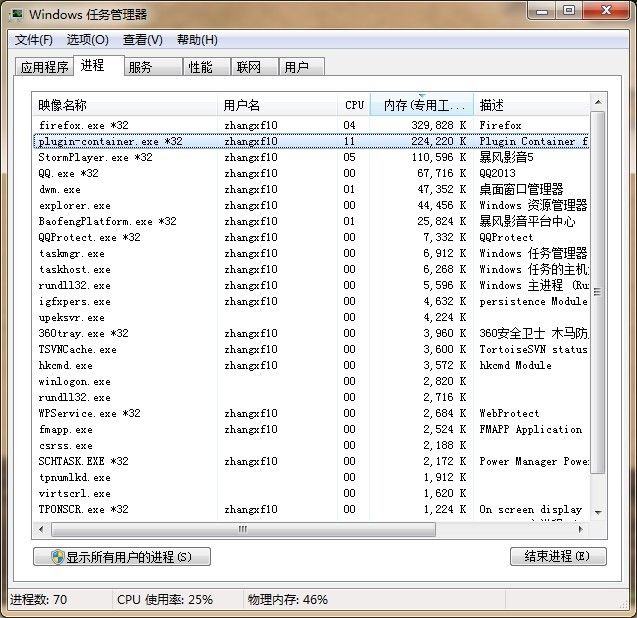Click CPU 使用率: 25% in status bar
637x618 pixels.
click(165, 599)
